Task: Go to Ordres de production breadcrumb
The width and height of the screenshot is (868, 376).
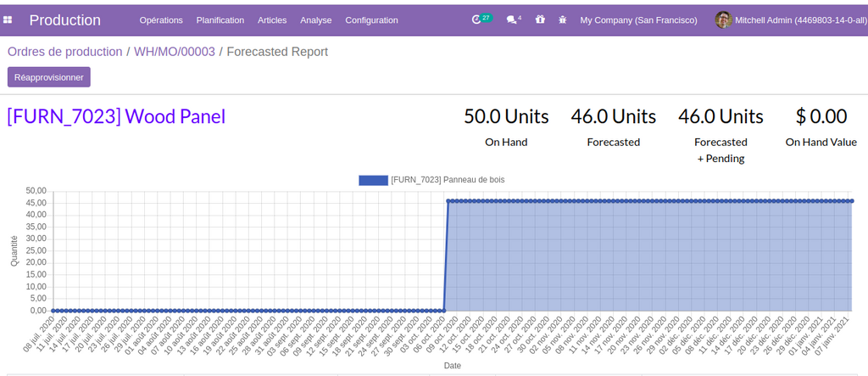Action: tap(65, 52)
